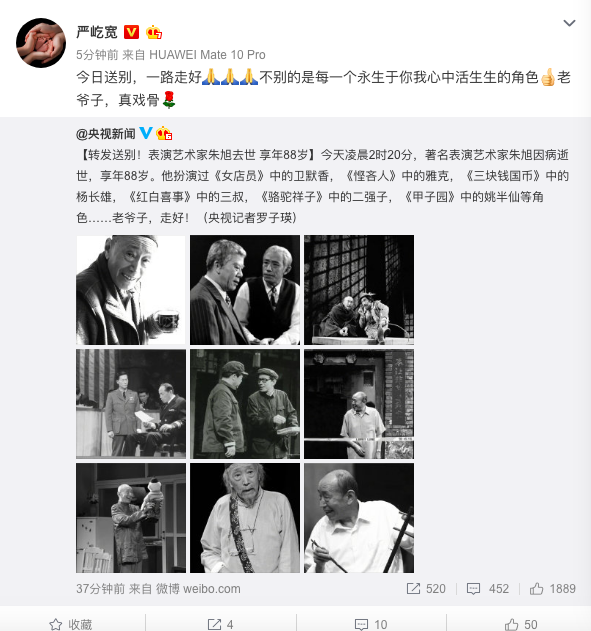
Task: Click the orange V verification badge
Action: (131, 32)
